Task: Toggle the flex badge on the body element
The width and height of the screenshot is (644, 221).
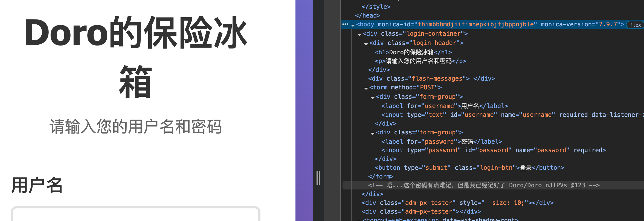Action: click(x=635, y=25)
